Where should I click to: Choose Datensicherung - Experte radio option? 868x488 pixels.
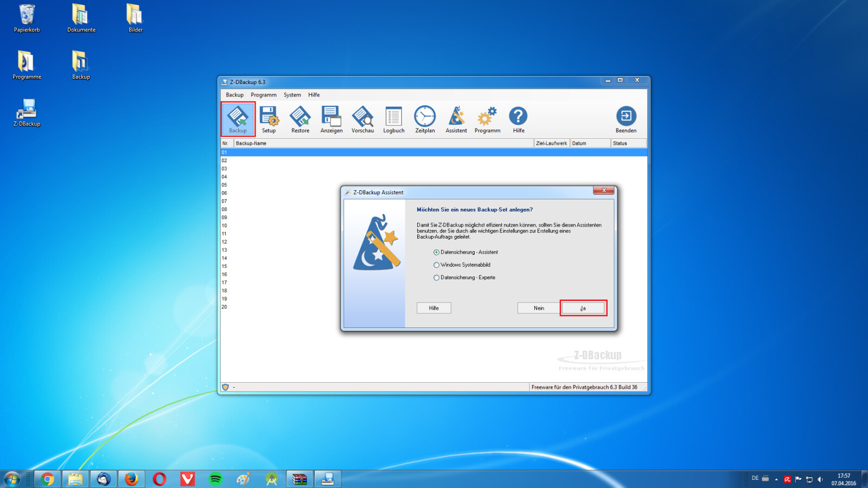point(437,278)
